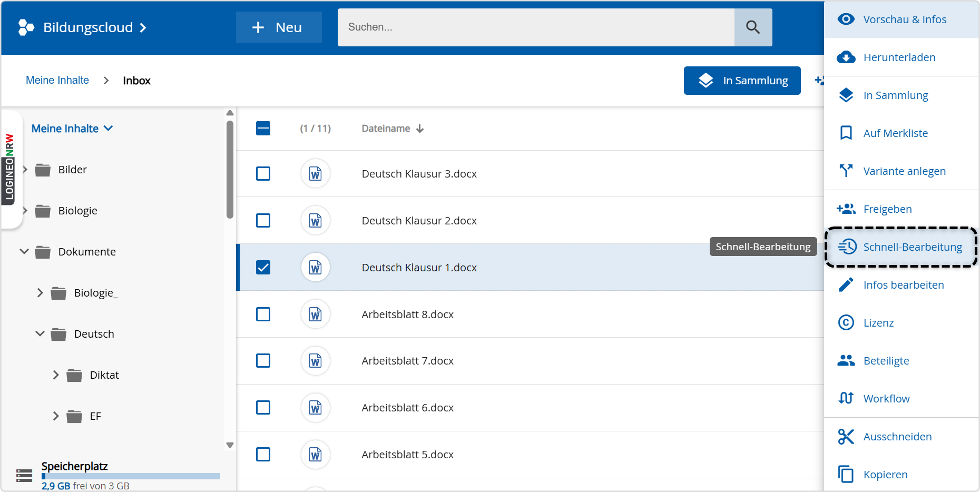Click the Biologie folder icon
The width and height of the screenshot is (980, 492).
[x=43, y=211]
